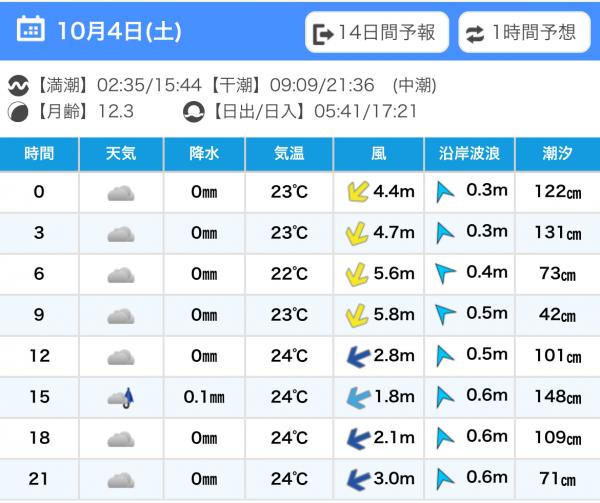Click the rain umbrella icon at 15時
Image resolution: width=600 pixels, height=503 pixels.
coord(121,398)
